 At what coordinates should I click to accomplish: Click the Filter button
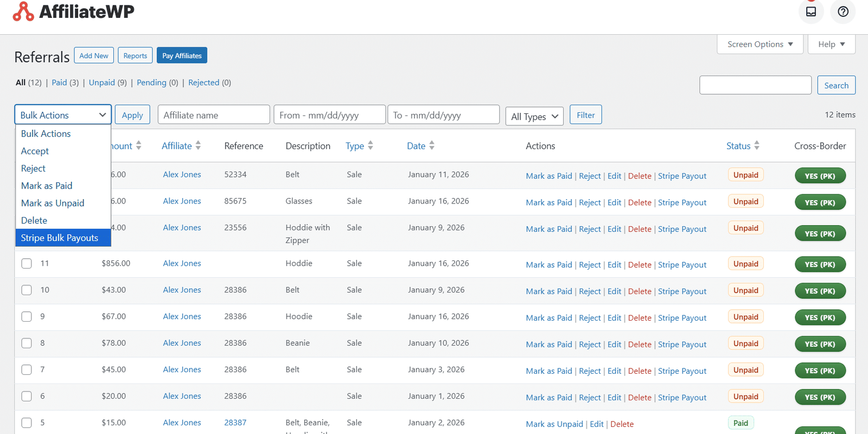[585, 115]
